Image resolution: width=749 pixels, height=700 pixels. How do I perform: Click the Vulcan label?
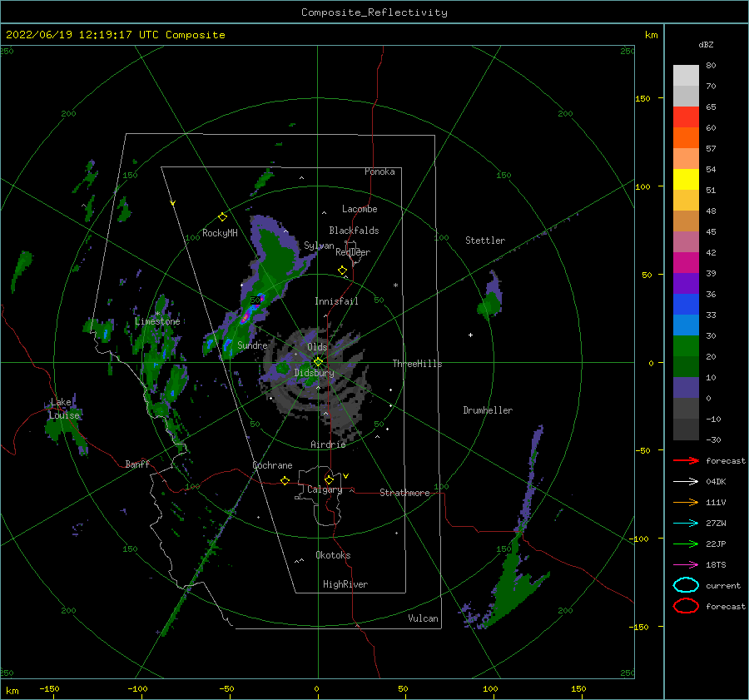(424, 618)
